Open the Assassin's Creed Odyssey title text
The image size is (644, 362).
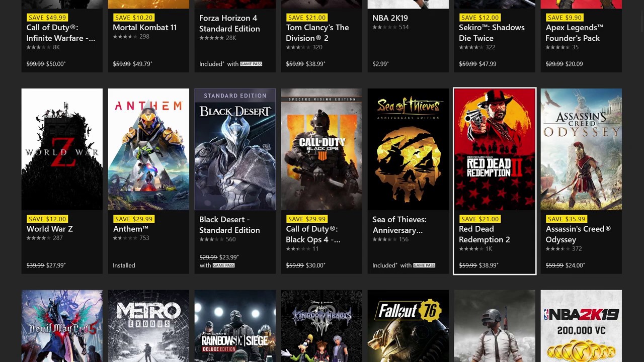click(578, 234)
